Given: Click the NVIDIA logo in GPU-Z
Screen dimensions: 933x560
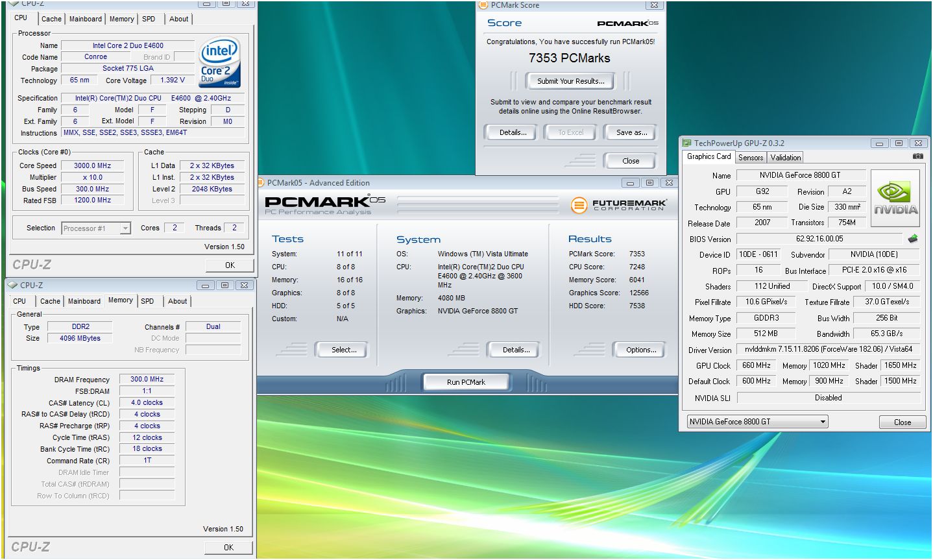Looking at the screenshot, I should [895, 199].
